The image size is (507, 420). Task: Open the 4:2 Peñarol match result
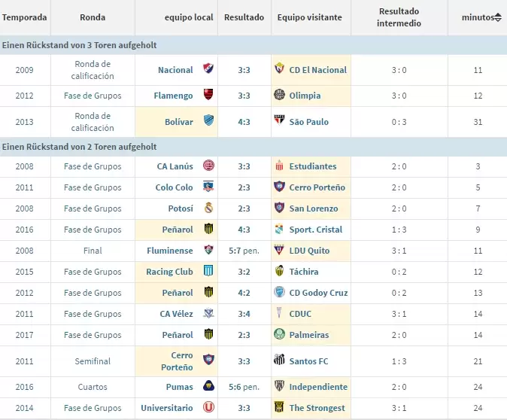(x=244, y=293)
